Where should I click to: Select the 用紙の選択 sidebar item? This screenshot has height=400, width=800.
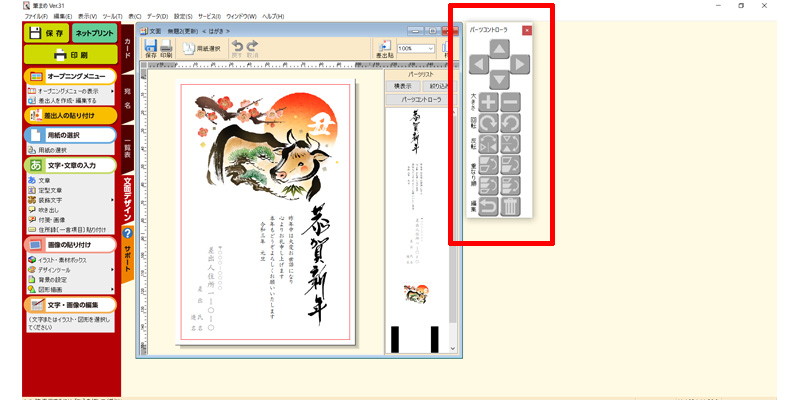click(47, 150)
